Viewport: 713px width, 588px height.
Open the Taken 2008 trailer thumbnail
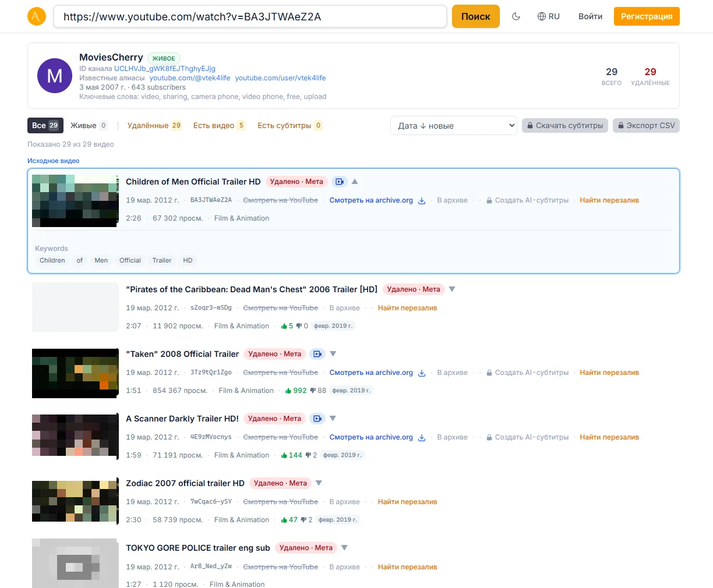pyautogui.click(x=75, y=373)
